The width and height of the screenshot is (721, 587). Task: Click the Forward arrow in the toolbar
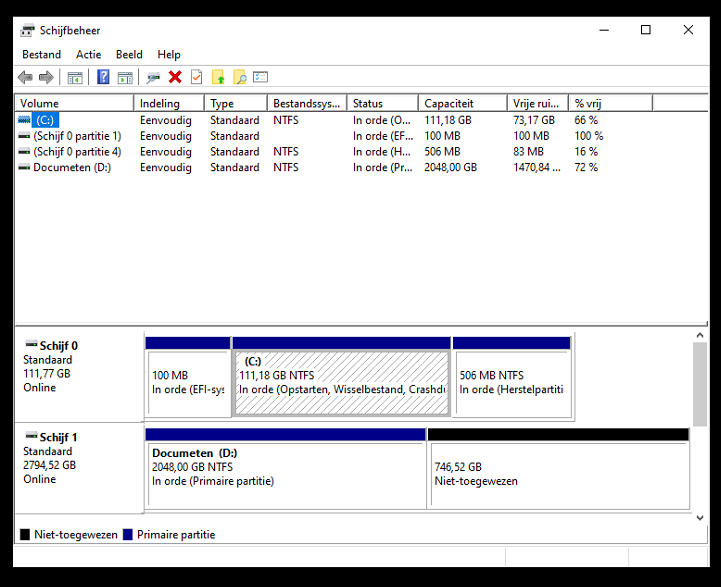[x=46, y=77]
